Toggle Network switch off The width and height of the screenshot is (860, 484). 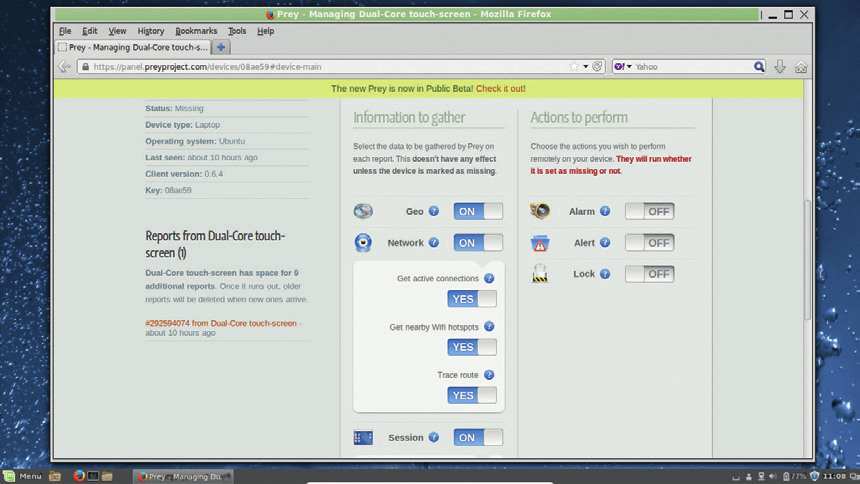(x=478, y=242)
